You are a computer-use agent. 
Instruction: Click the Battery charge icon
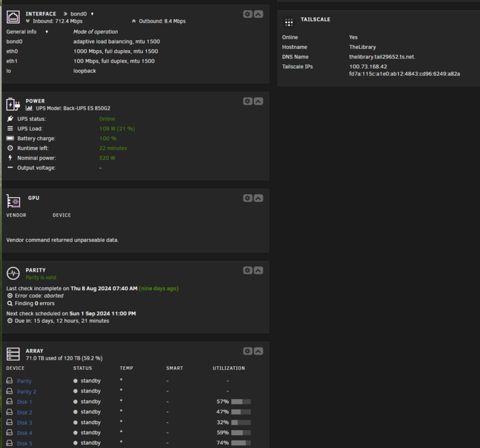(x=10, y=138)
